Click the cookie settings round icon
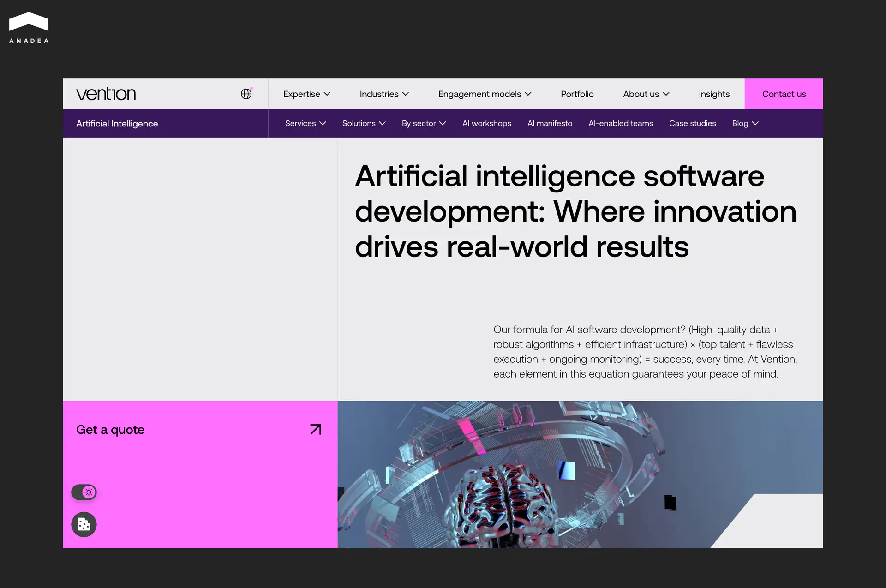Viewport: 886px width, 588px height. (x=84, y=524)
